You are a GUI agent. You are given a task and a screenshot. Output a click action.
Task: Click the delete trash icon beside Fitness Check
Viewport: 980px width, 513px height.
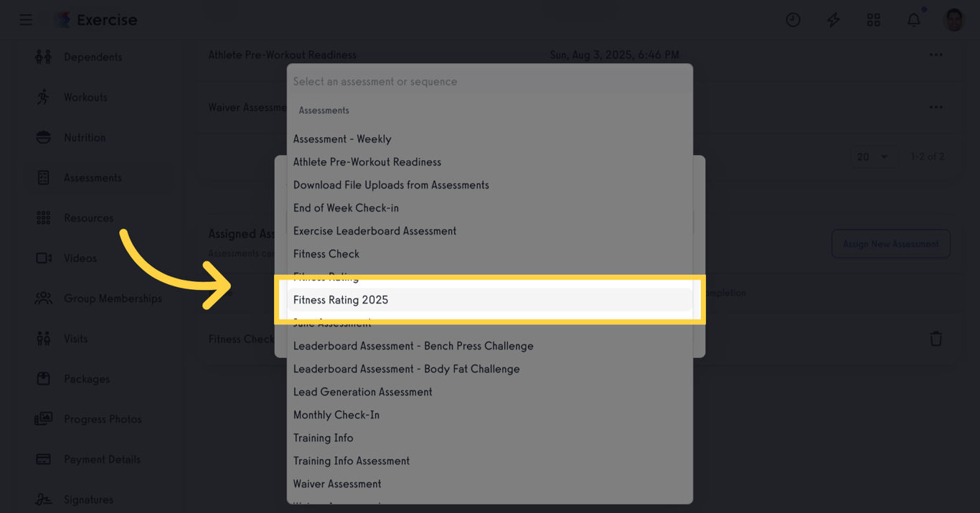click(936, 338)
